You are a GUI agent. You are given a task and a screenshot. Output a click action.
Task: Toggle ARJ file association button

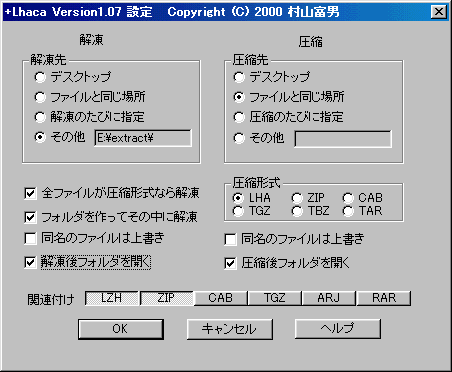coord(329,298)
